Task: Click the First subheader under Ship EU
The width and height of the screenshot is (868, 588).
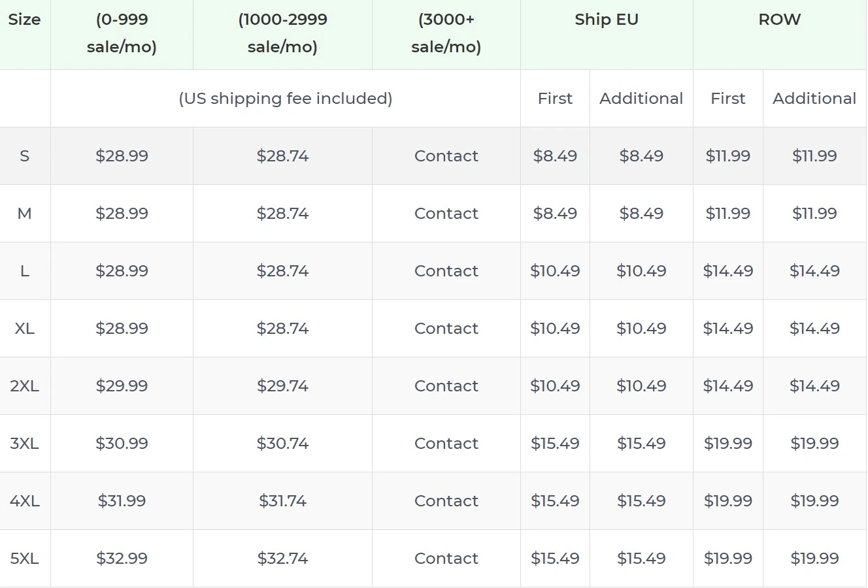Action: coord(555,99)
